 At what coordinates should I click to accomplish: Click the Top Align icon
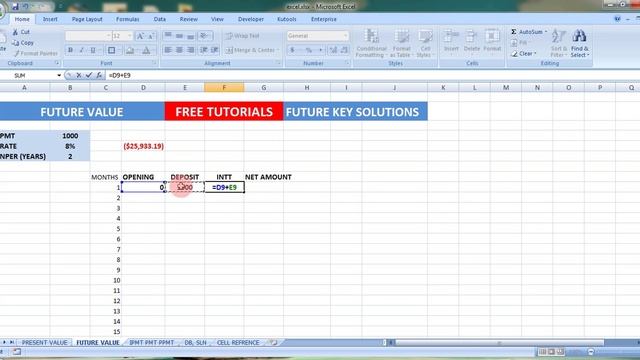click(x=168, y=36)
